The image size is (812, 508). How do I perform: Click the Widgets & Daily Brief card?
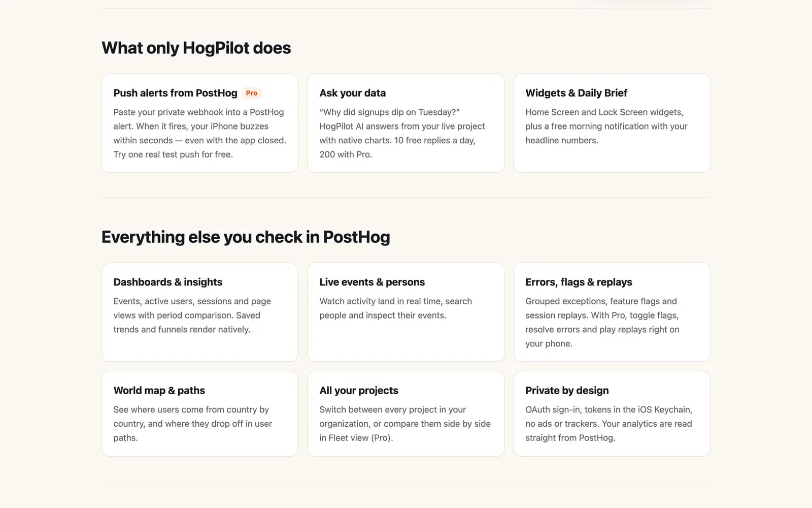point(612,123)
